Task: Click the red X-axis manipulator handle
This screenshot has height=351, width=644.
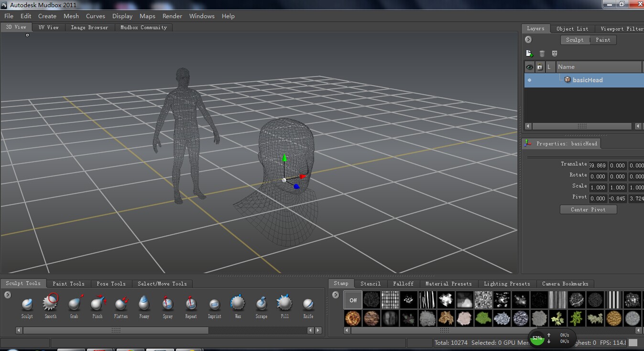Action: 303,176
